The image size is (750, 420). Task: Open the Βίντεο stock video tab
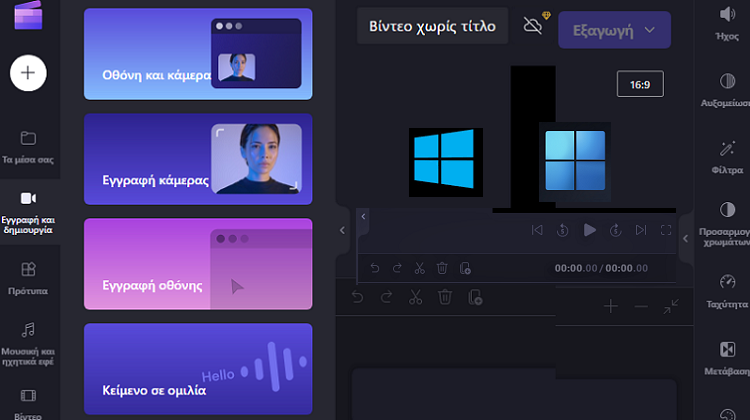coord(28,404)
